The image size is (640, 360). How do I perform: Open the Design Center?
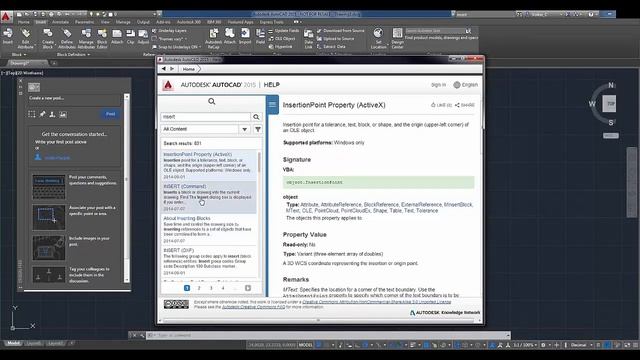click(398, 38)
